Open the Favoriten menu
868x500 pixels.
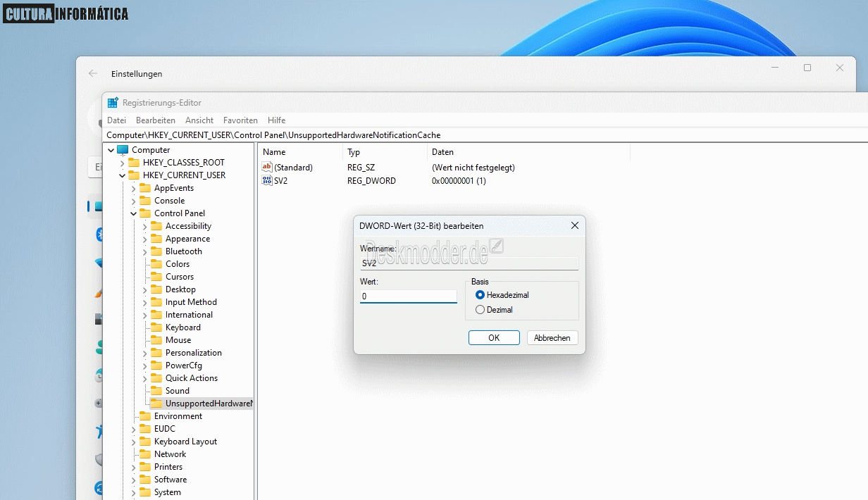click(240, 120)
